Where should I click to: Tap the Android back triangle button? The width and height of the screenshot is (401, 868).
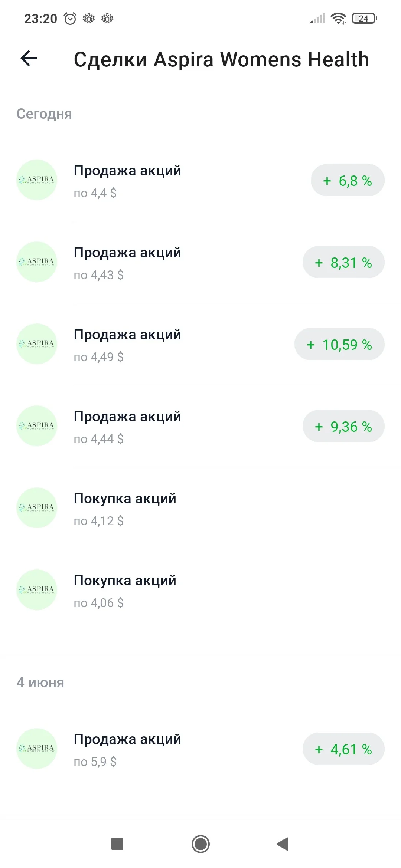(283, 844)
